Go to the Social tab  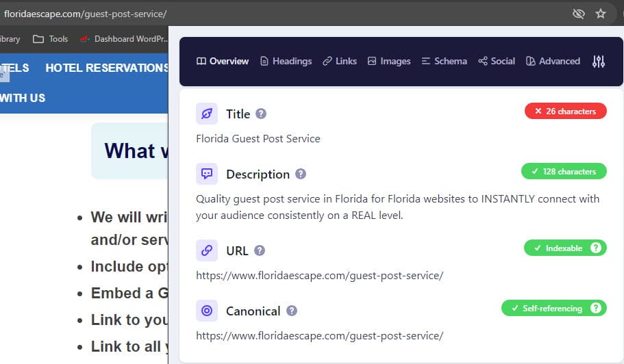497,62
